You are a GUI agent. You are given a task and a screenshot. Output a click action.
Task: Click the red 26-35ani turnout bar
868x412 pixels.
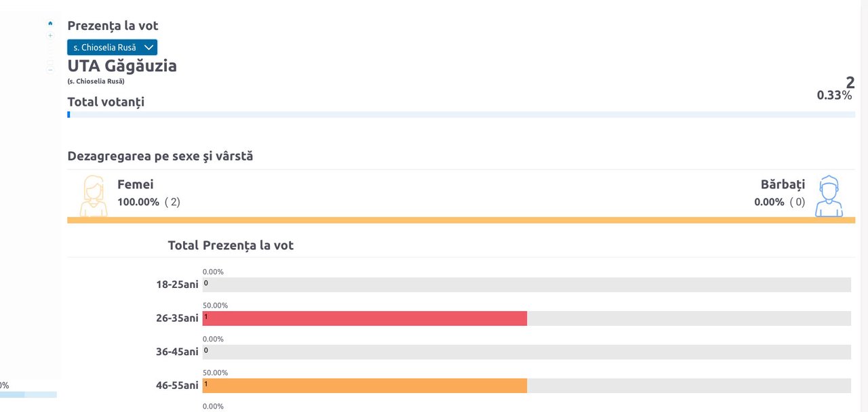coord(364,318)
